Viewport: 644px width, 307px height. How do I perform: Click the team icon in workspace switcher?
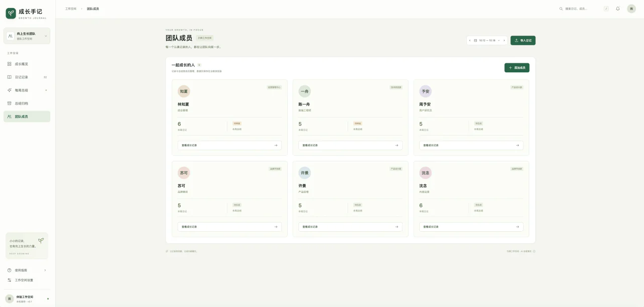point(10,36)
